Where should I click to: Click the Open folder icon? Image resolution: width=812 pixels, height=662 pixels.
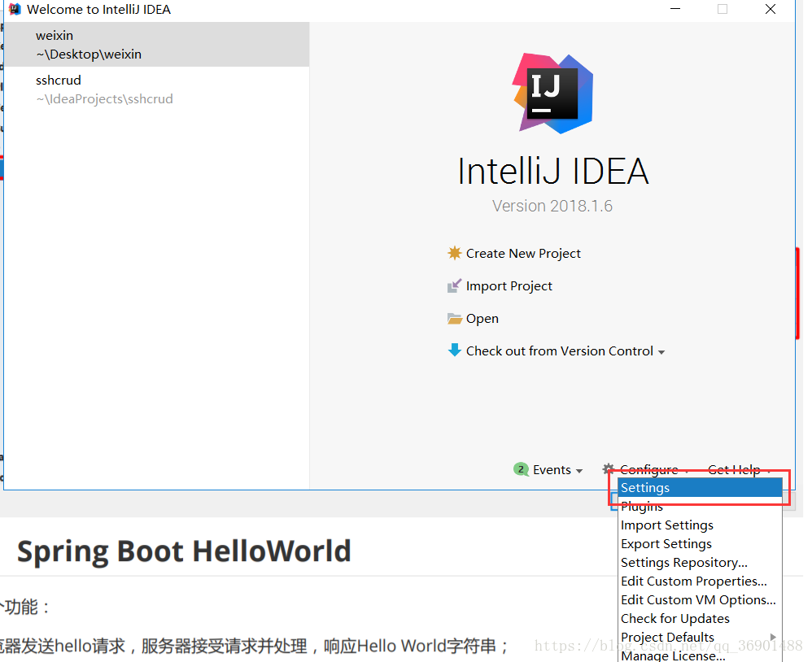[x=454, y=318]
